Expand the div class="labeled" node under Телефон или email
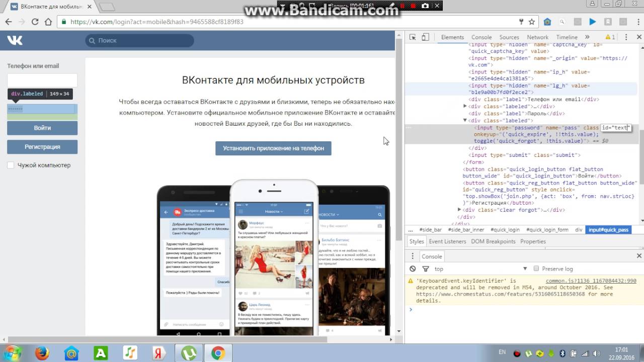The image size is (644, 362). (465, 106)
